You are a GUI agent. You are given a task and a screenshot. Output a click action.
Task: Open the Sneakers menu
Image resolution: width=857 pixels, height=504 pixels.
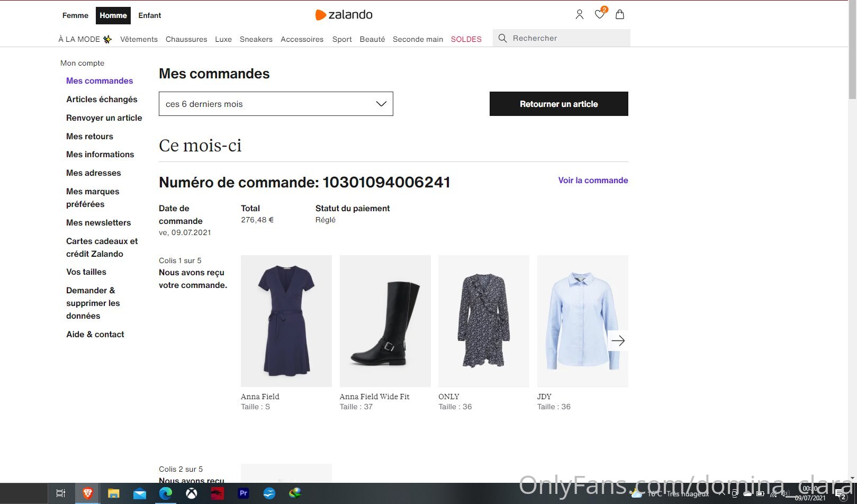(x=256, y=39)
